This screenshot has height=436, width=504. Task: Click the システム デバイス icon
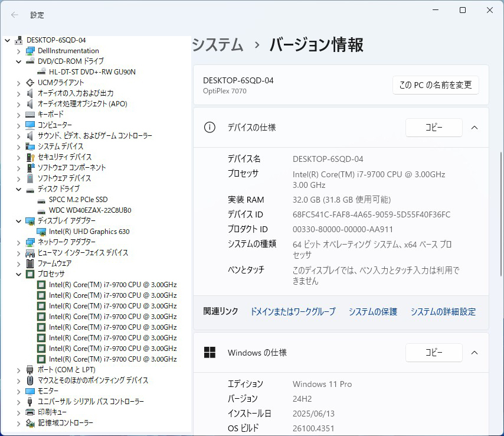tap(30, 147)
